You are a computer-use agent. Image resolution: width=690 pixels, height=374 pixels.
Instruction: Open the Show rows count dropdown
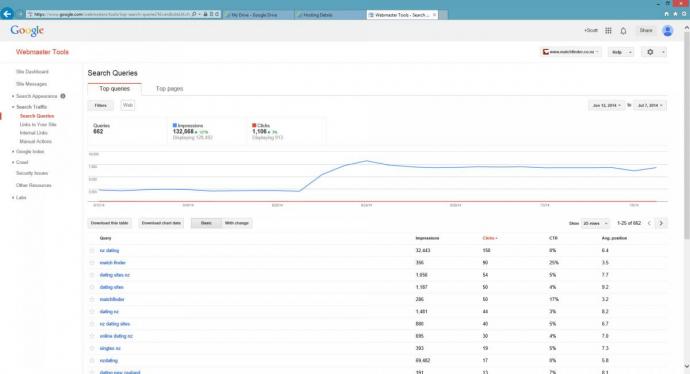tap(595, 223)
